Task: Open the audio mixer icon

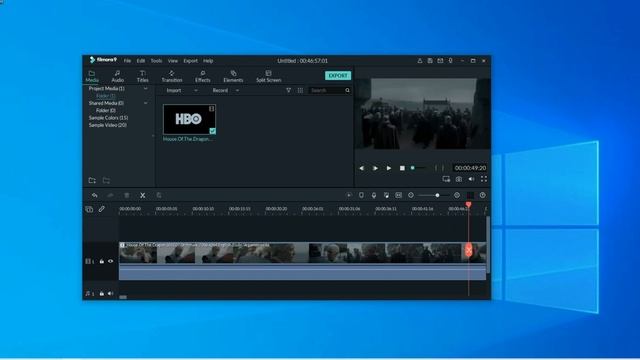Action: pyautogui.click(x=386, y=196)
